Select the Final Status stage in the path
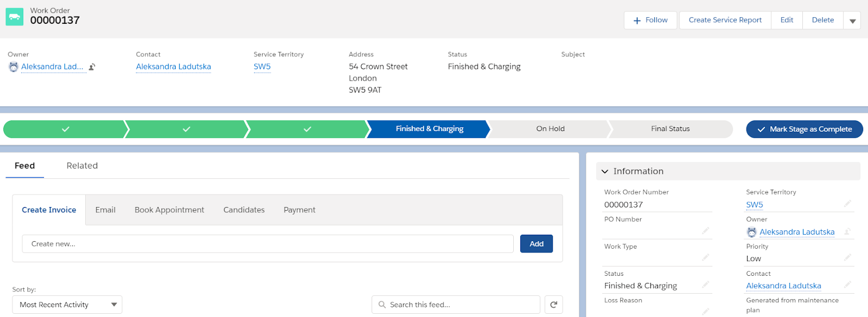 click(x=671, y=129)
